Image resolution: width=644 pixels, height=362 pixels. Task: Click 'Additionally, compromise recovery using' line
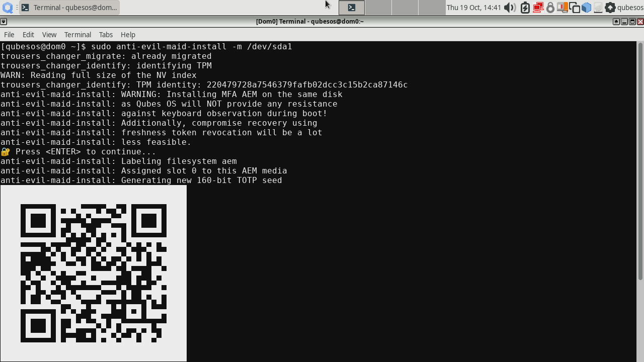click(219, 123)
